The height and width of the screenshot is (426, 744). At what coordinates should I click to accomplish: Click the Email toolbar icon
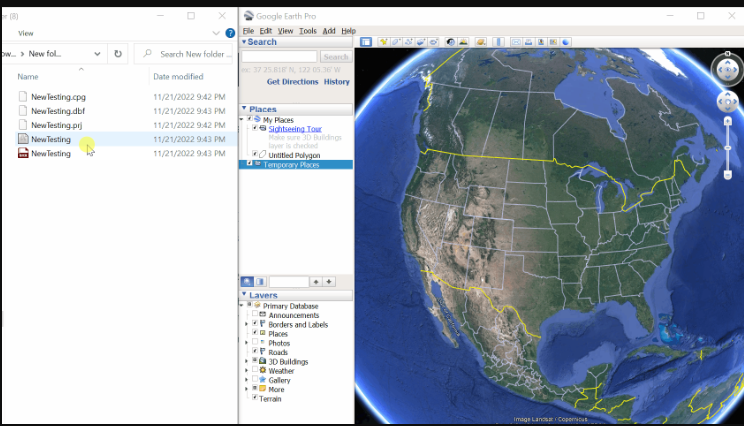pos(516,42)
